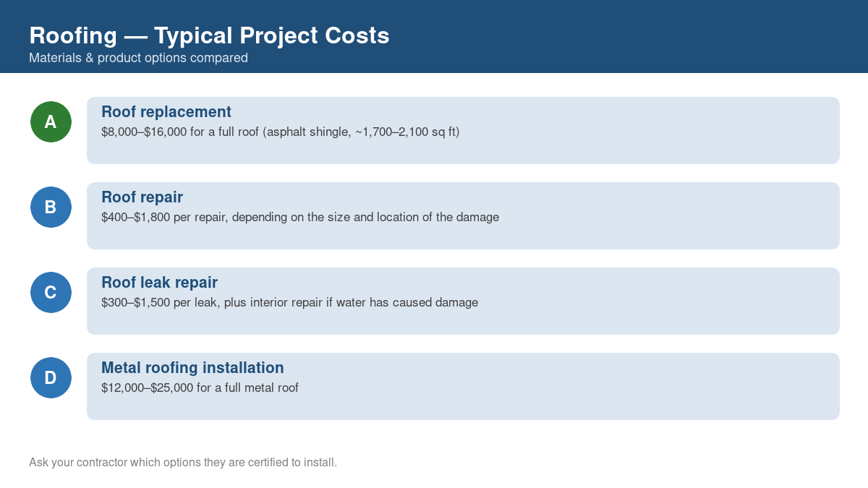
Task: Click the title "Roofing — Typical Project Costs"
Action: click(209, 35)
